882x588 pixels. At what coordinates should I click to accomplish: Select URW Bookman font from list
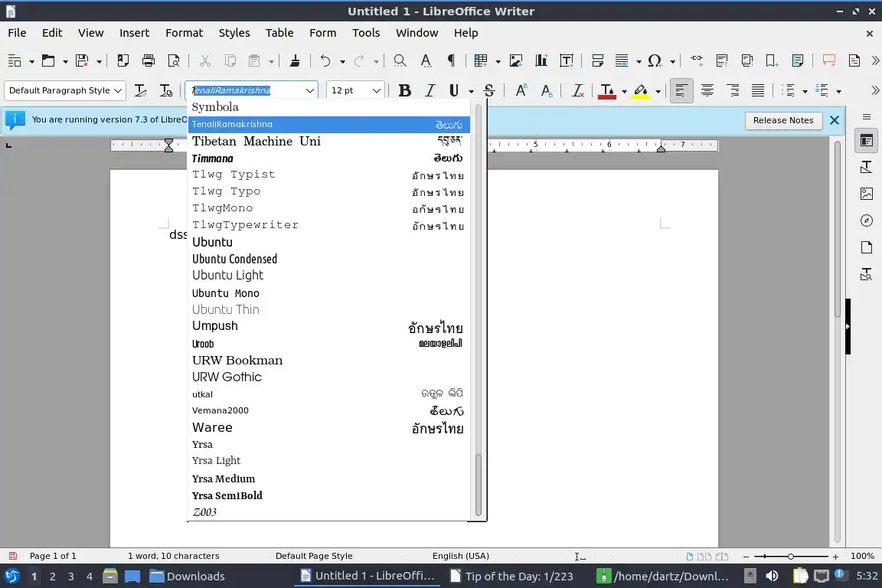pyautogui.click(x=328, y=360)
